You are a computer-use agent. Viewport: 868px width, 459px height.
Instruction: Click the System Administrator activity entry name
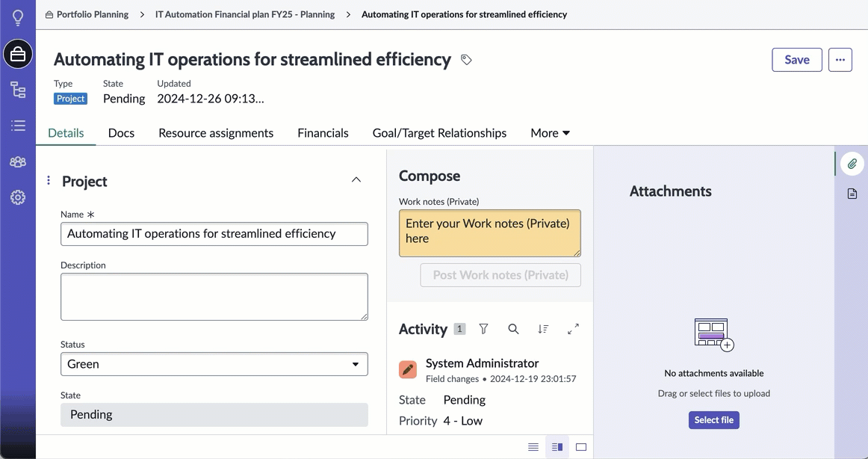(x=482, y=363)
